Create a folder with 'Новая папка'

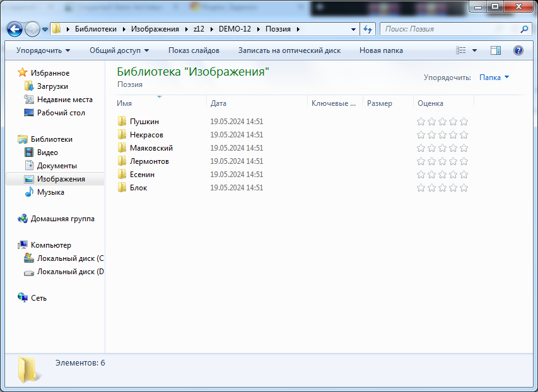click(381, 50)
